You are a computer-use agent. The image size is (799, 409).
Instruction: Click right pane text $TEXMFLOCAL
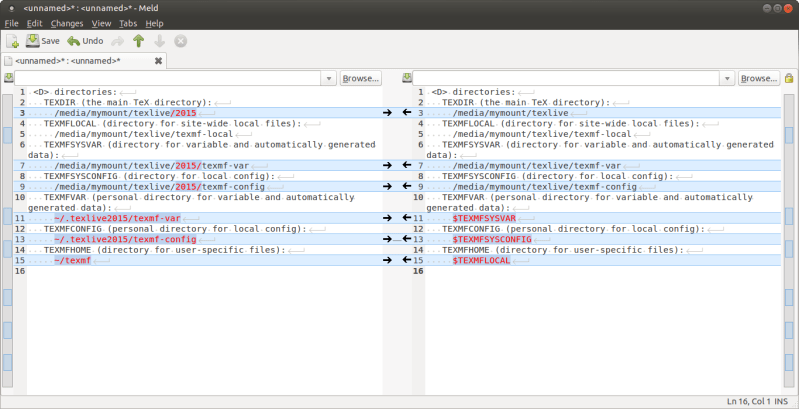coord(481,260)
